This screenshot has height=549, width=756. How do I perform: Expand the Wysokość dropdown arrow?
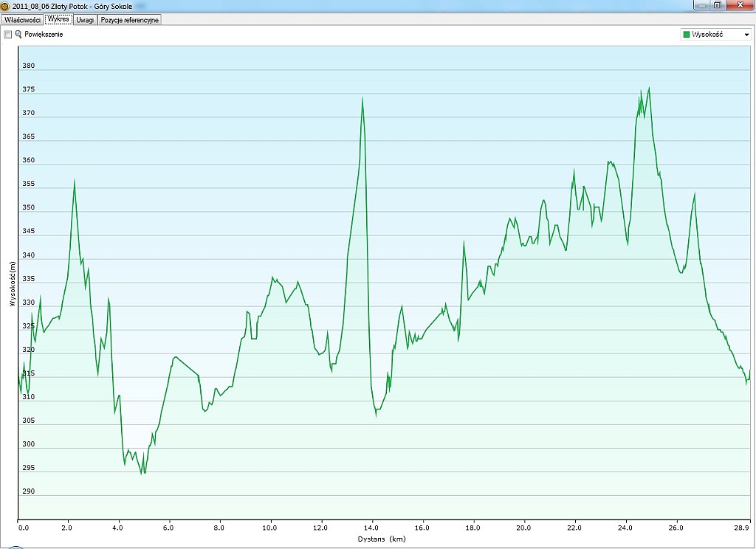[x=746, y=35]
